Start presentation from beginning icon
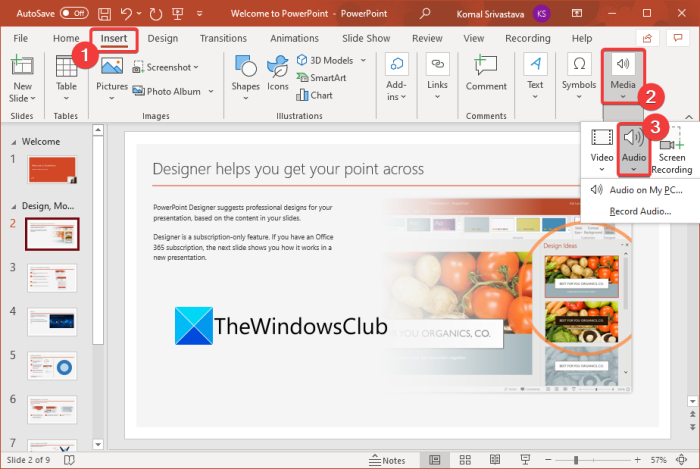700x469 pixels. (178, 14)
